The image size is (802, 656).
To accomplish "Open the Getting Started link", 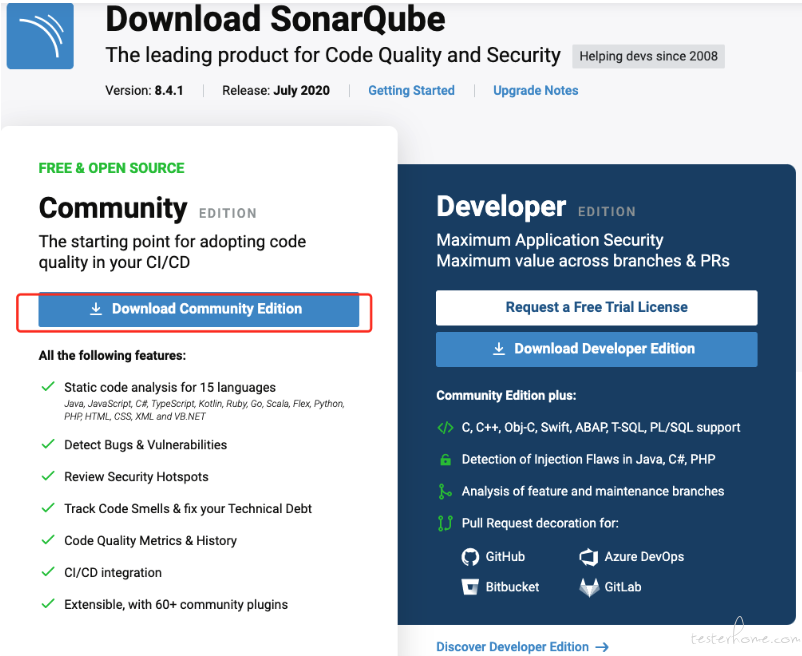I will [411, 91].
